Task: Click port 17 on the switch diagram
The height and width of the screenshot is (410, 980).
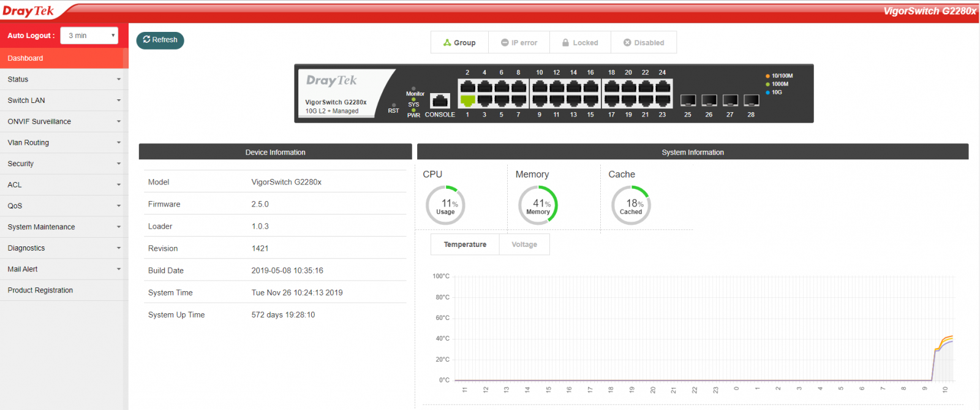Action: tap(612, 101)
